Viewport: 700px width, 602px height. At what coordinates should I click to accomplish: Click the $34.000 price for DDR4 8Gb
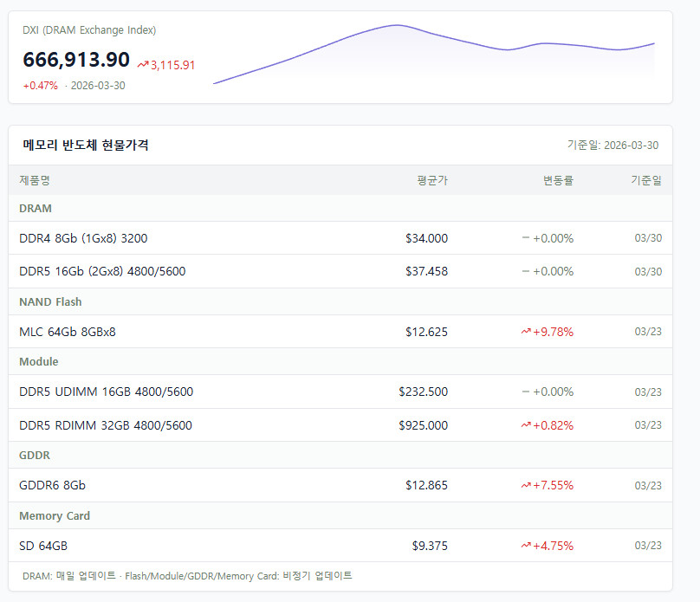coord(427,238)
